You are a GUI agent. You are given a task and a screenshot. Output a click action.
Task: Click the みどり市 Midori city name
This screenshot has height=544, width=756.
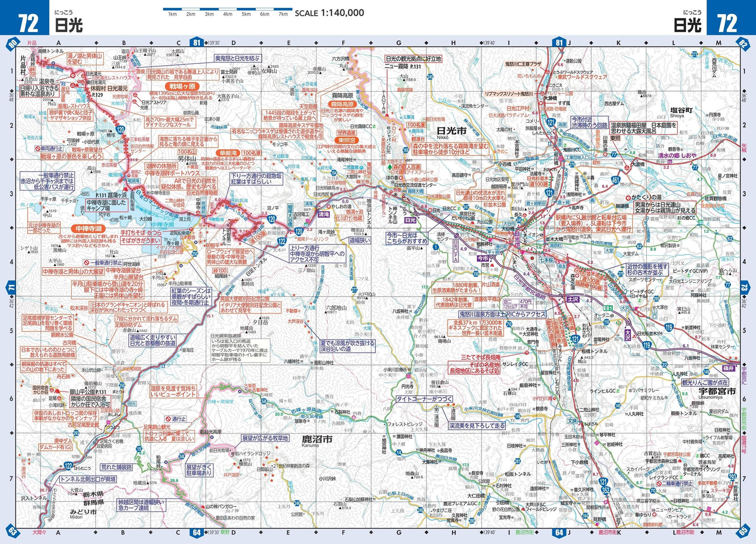[x=84, y=513]
